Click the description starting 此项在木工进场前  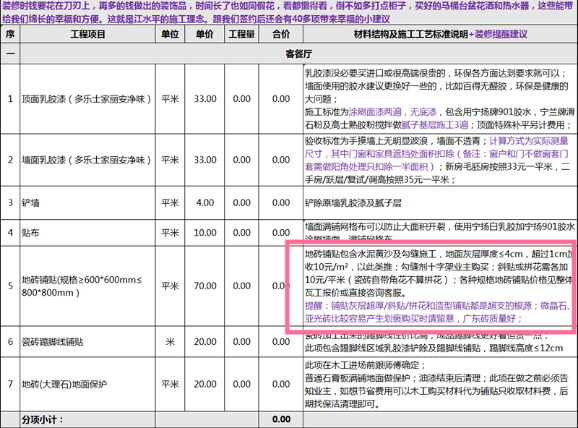441,384
